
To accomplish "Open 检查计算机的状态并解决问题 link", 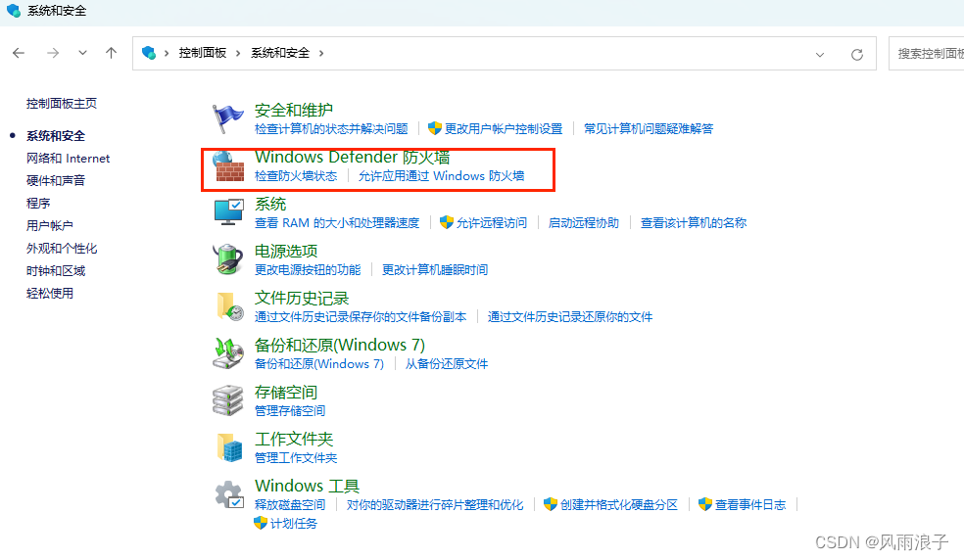I will (331, 128).
